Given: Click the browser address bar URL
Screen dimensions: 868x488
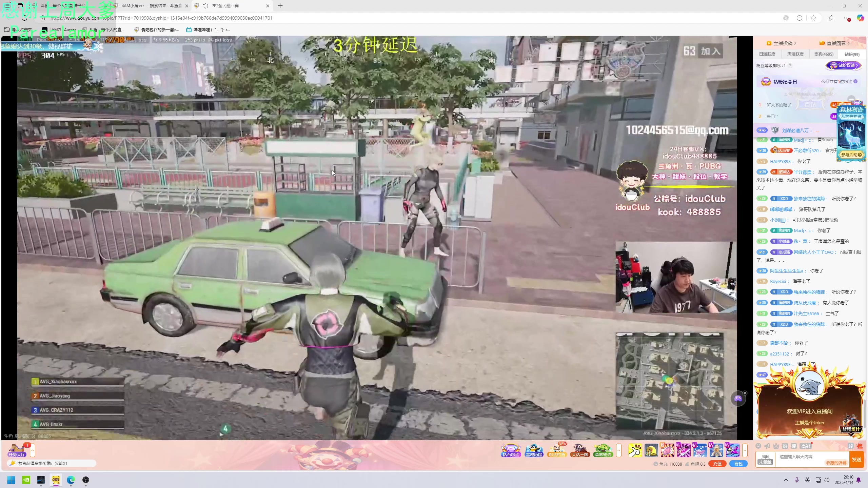Looking at the screenshot, I should coord(161,18).
